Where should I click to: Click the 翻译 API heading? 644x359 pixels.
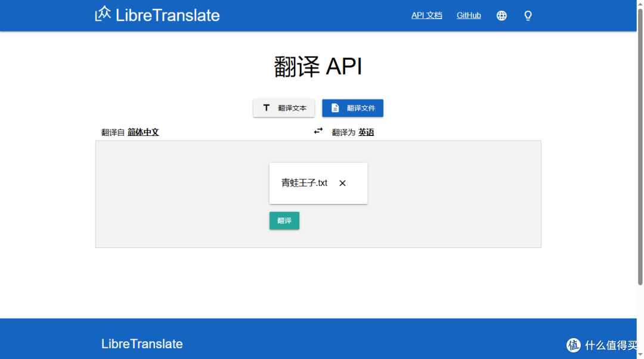click(x=318, y=67)
